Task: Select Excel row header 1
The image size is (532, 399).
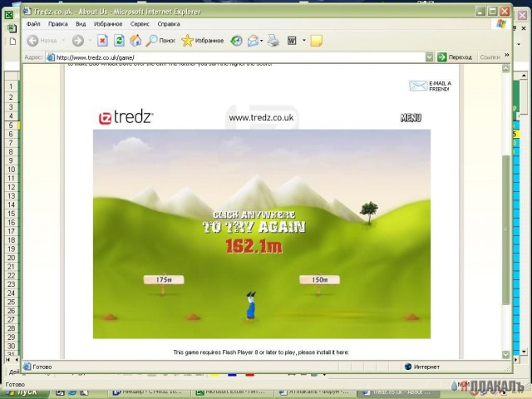Action: click(x=12, y=86)
